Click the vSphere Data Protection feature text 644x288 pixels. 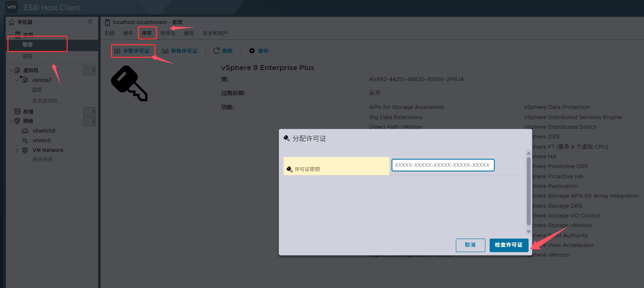pos(557,107)
